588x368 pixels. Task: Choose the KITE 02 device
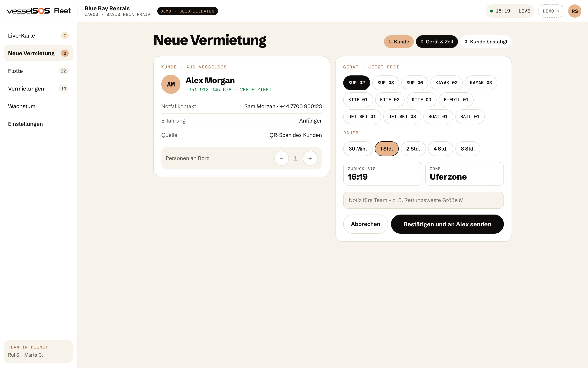pyautogui.click(x=390, y=100)
